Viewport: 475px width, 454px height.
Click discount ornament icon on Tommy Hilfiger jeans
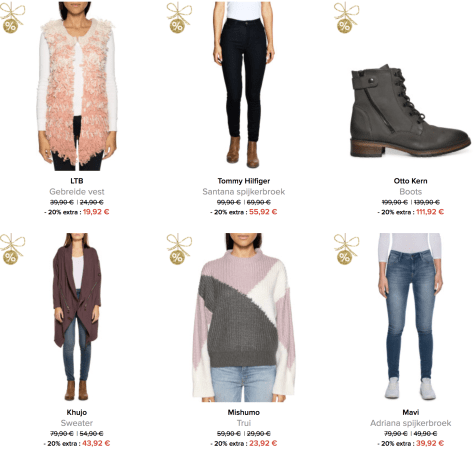tap(179, 18)
